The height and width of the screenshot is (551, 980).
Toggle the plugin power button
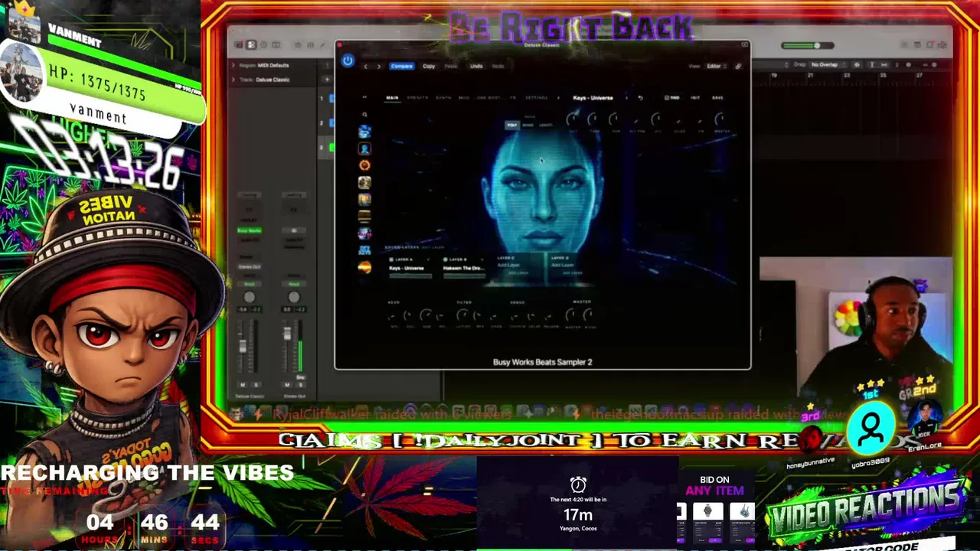coord(348,60)
